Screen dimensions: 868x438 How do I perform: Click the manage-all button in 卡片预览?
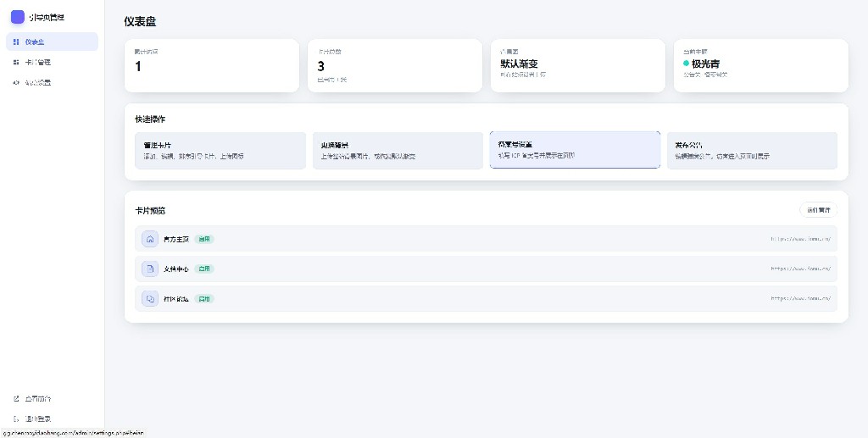tap(818, 210)
